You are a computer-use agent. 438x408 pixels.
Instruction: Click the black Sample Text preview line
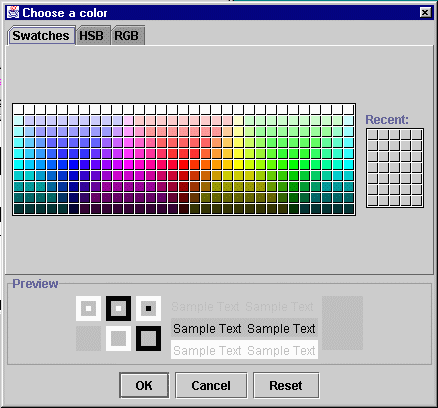[x=244, y=329]
